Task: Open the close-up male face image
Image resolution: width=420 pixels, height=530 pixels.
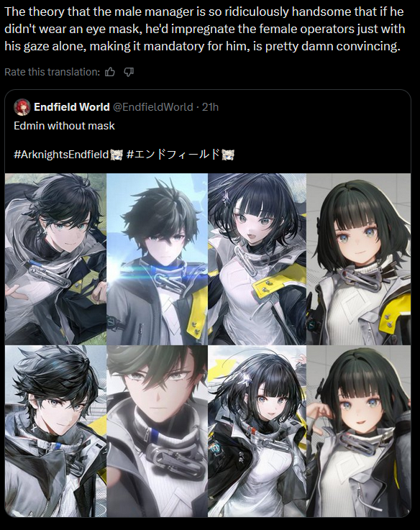Action: coord(157,431)
